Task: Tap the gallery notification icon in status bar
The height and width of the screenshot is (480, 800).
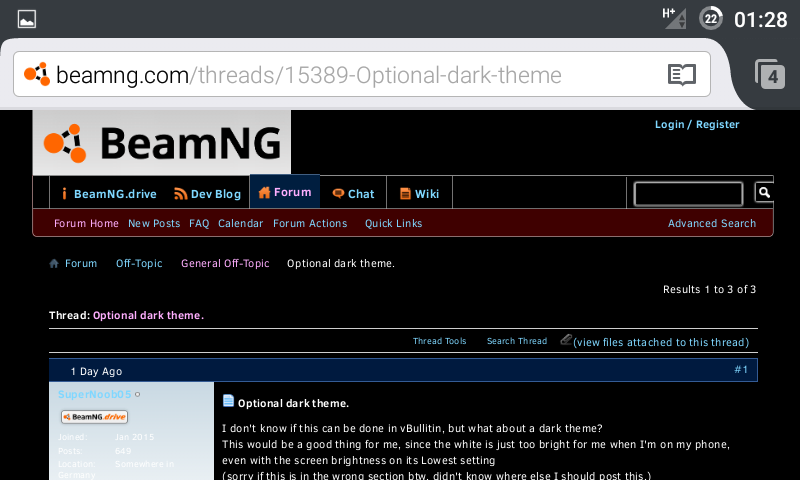Action: pos(27,19)
